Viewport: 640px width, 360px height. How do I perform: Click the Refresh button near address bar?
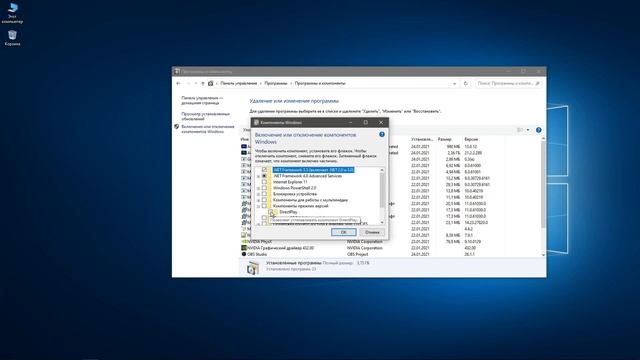[x=465, y=83]
